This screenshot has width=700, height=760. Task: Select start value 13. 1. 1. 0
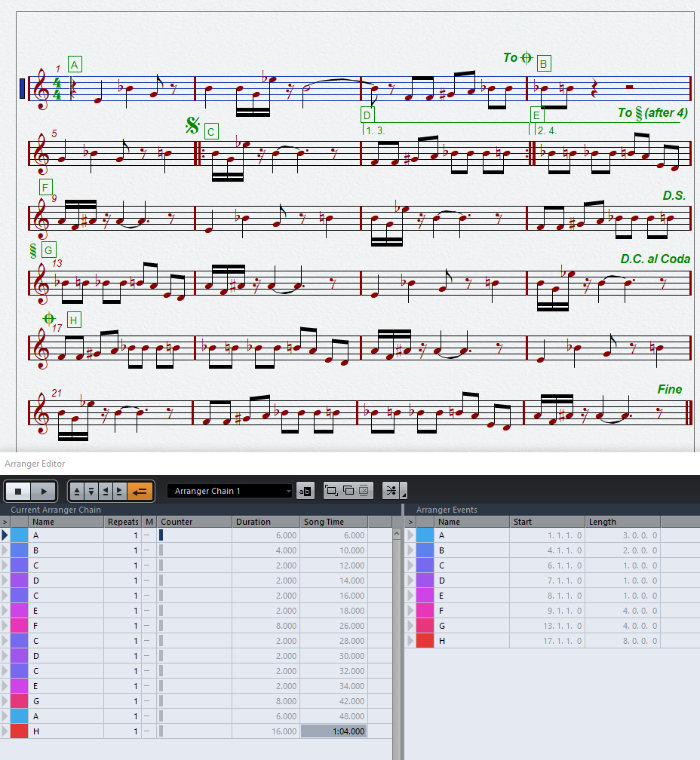click(547, 626)
